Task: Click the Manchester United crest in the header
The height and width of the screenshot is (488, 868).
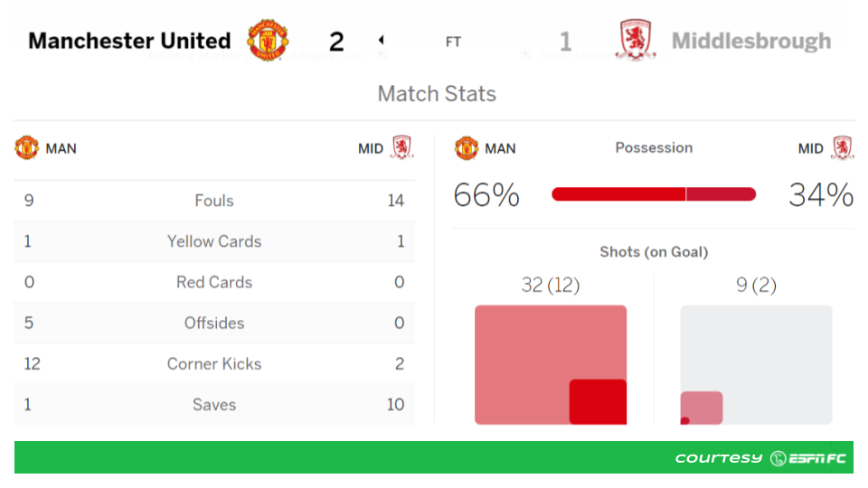Action: click(x=268, y=40)
